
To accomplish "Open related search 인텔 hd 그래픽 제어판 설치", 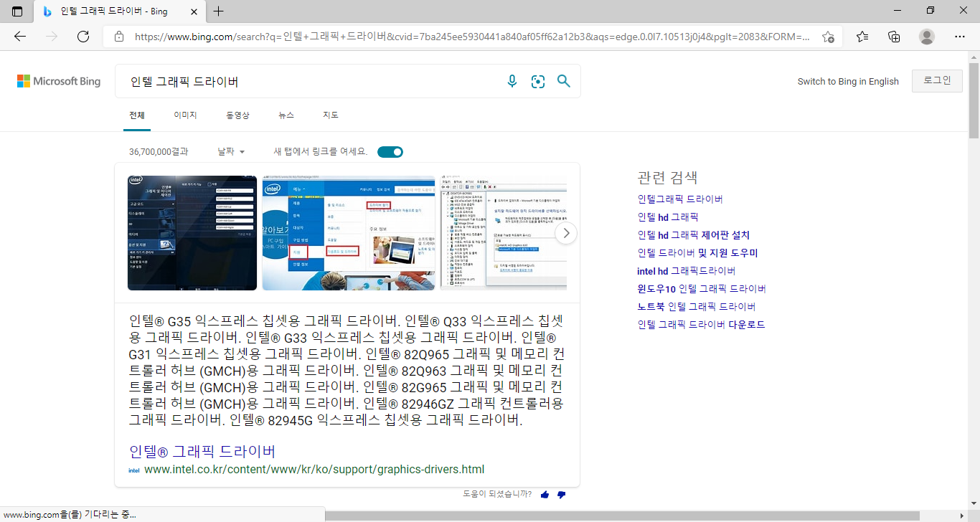I will (x=693, y=235).
